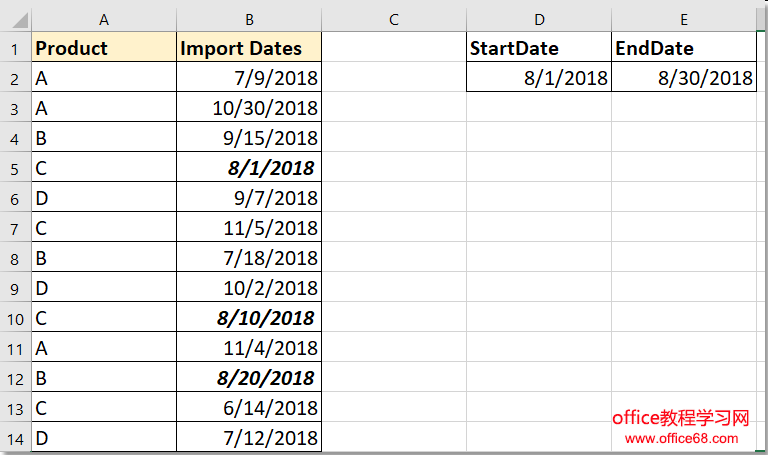Screen dimensions: 768x455
Task: Select the 8/1/2018 StartDate value cell
Action: pos(539,78)
